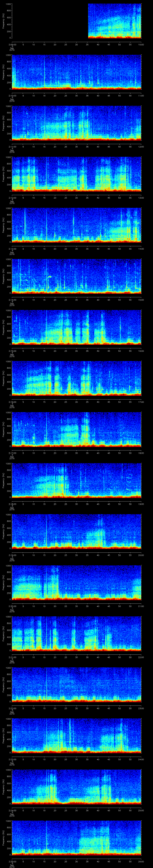Image resolution: width=153 pixels, height=868 pixels.
Task: Select the spectrogram panel starting at 2:22:00
Action: pyautogui.click(x=76, y=685)
